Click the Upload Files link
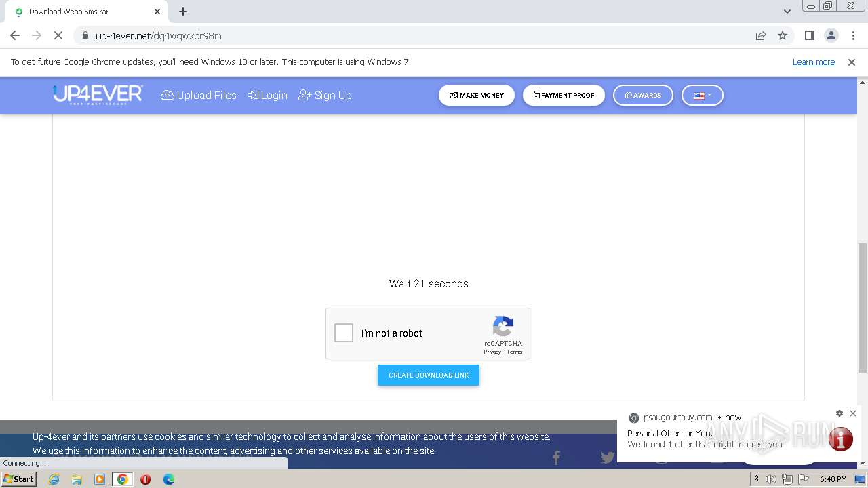This screenshot has height=488, width=868. [199, 96]
